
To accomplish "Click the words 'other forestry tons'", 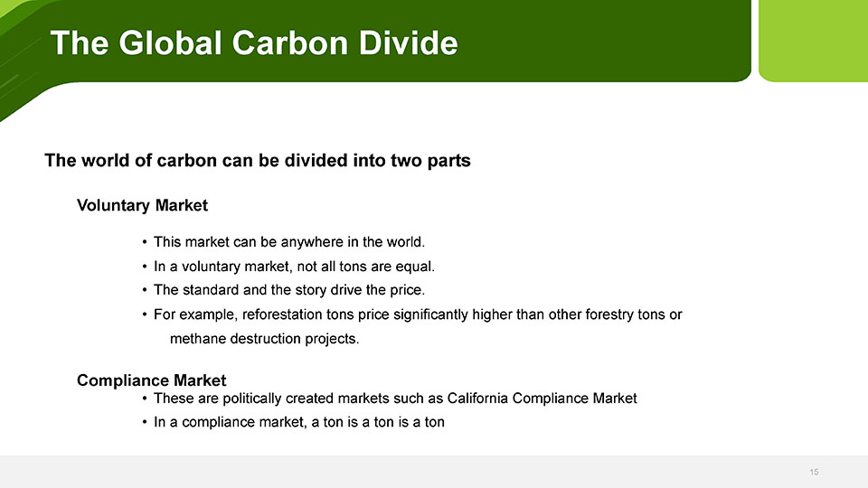I will coord(609,314).
